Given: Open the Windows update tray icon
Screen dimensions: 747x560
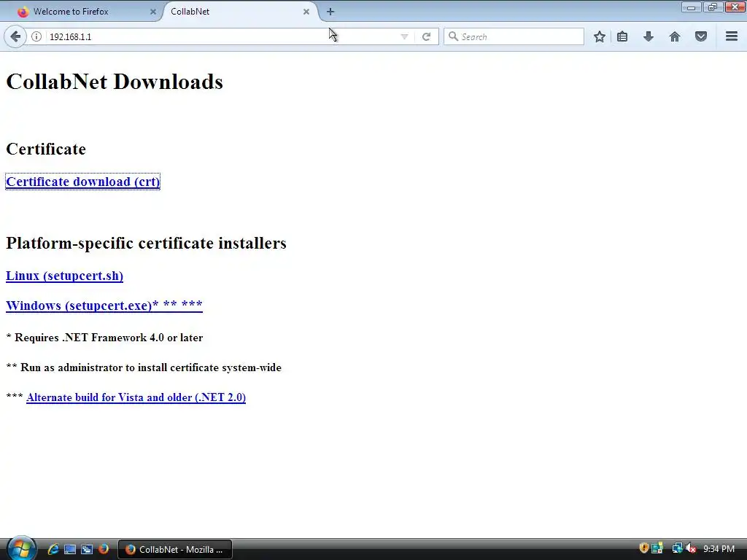Looking at the screenshot, I should (x=658, y=548).
